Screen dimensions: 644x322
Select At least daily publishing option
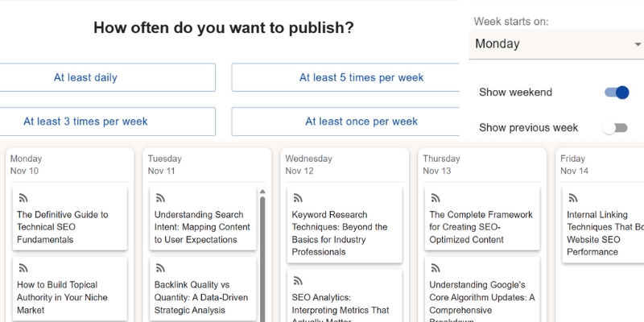(85, 78)
